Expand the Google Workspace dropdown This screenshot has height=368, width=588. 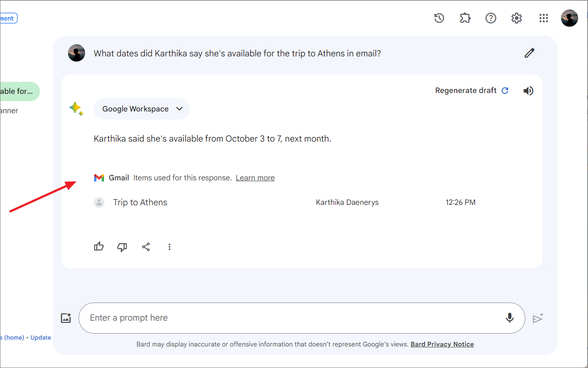(x=142, y=109)
